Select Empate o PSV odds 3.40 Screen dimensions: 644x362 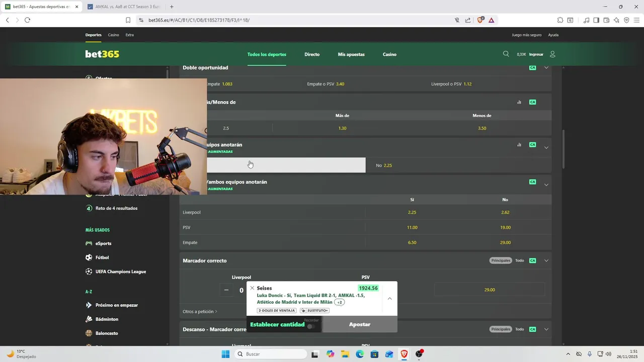(326, 84)
